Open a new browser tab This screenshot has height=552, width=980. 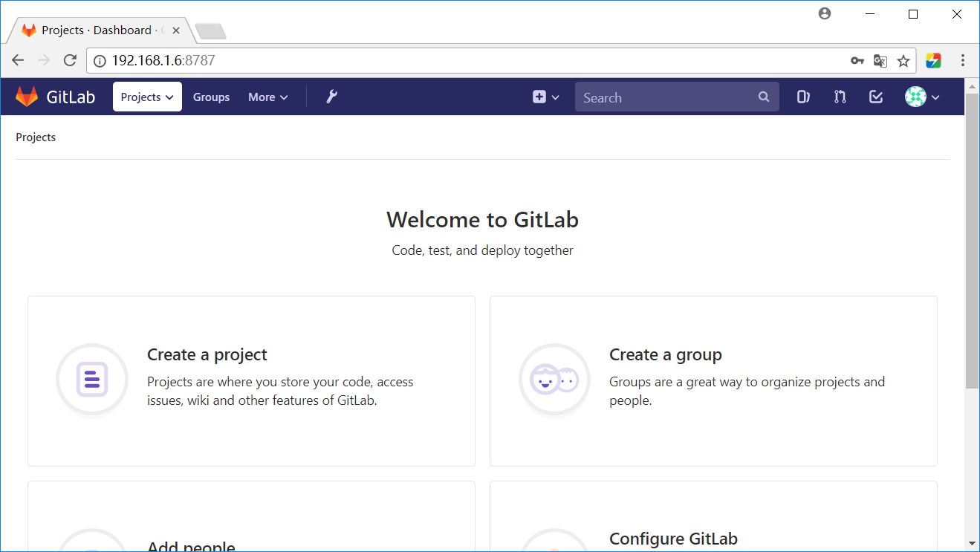pyautogui.click(x=210, y=31)
